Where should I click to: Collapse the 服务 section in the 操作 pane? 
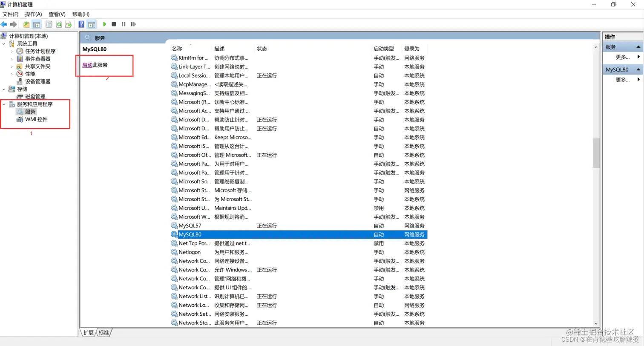tap(638, 47)
